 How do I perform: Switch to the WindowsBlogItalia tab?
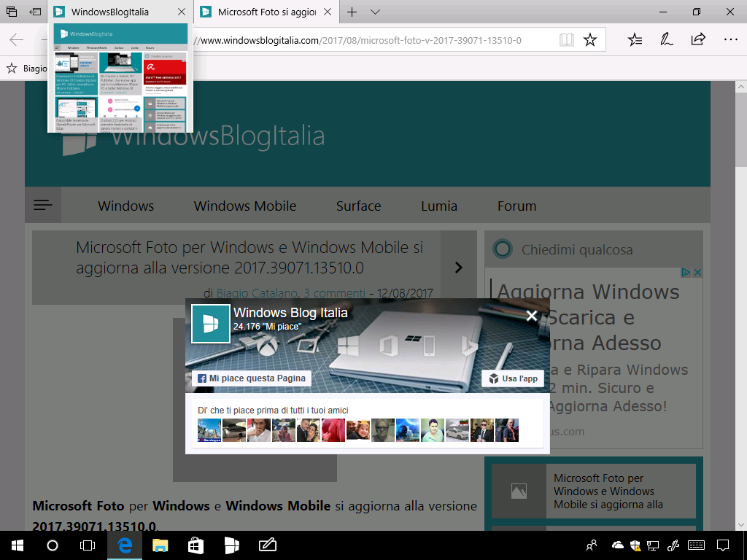click(x=110, y=12)
